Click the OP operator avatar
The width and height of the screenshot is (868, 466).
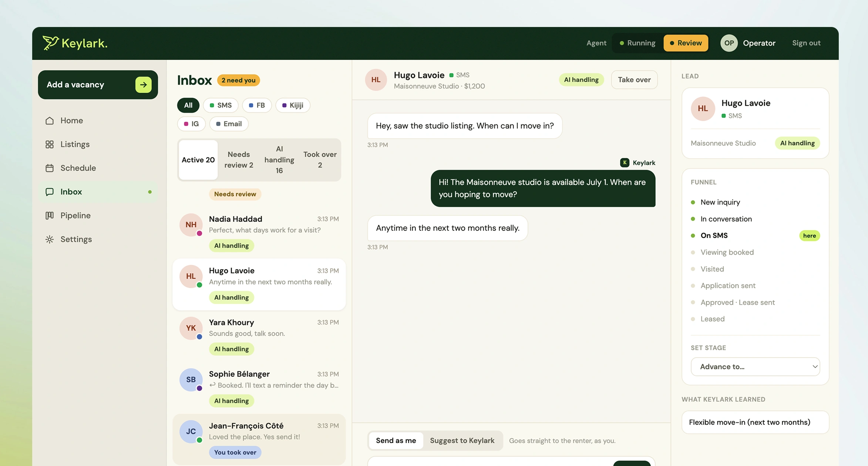(729, 43)
